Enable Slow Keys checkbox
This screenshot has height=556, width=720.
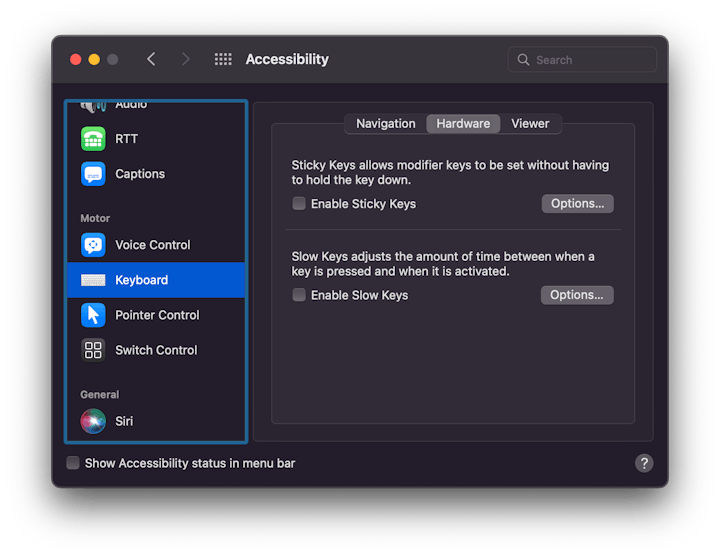coord(299,295)
